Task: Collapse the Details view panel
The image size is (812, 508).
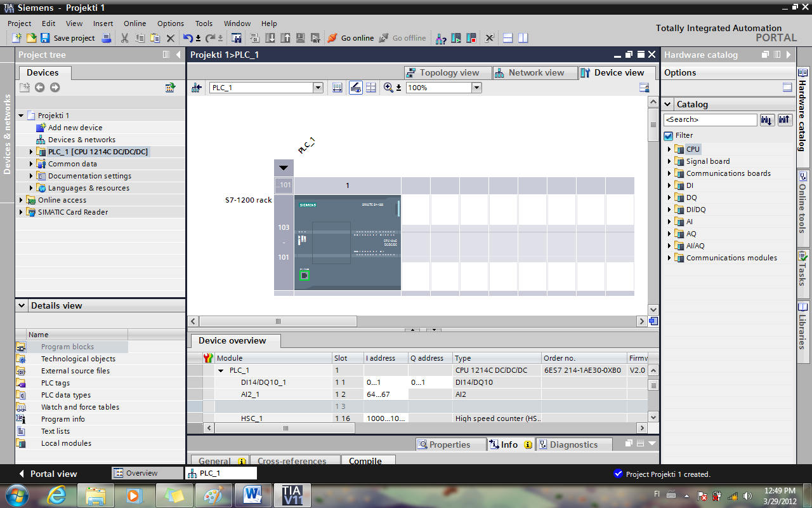Action: [x=22, y=305]
